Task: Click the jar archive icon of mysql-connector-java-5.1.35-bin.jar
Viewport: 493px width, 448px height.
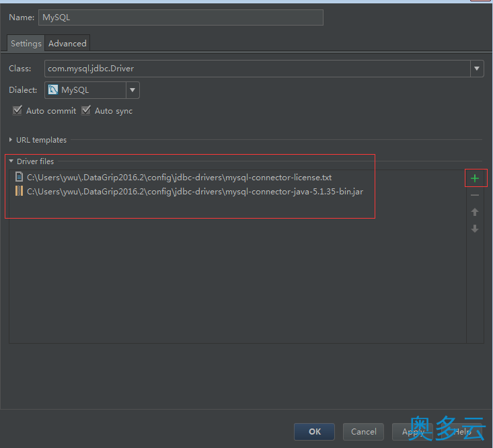Action: point(20,191)
